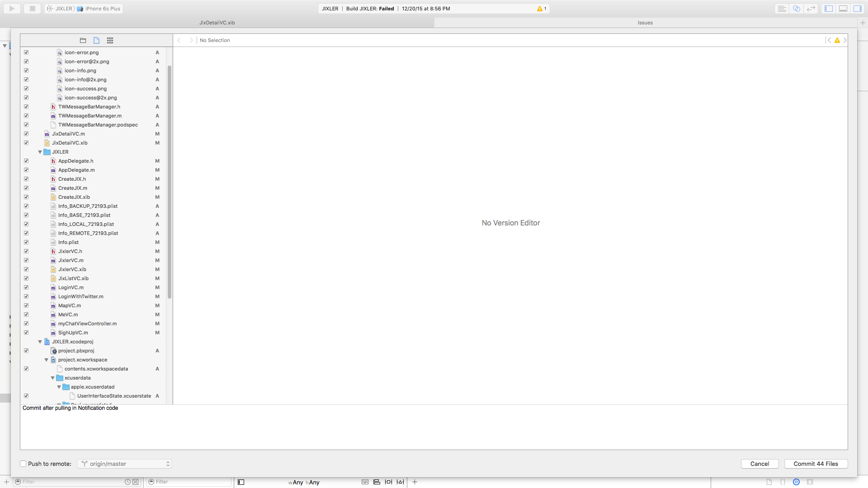Toggle the Utilities panel
Image resolution: width=868 pixels, height=488 pixels.
click(858, 9)
